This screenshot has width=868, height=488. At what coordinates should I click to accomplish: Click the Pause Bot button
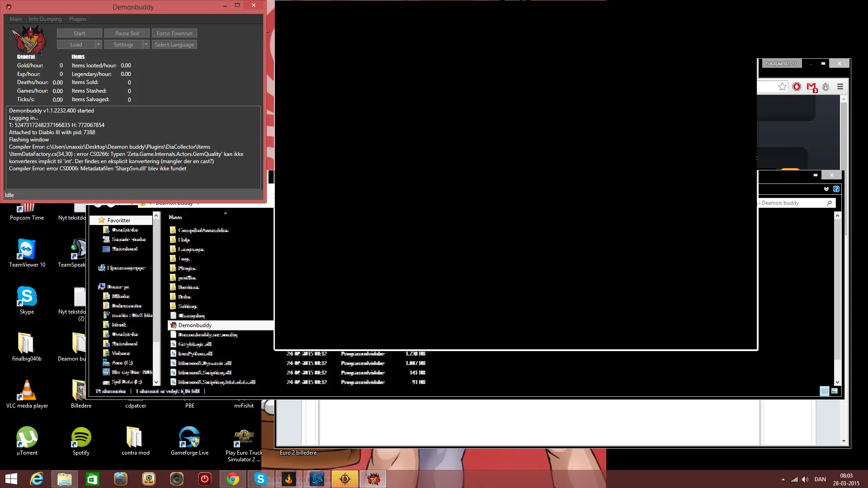(x=127, y=33)
